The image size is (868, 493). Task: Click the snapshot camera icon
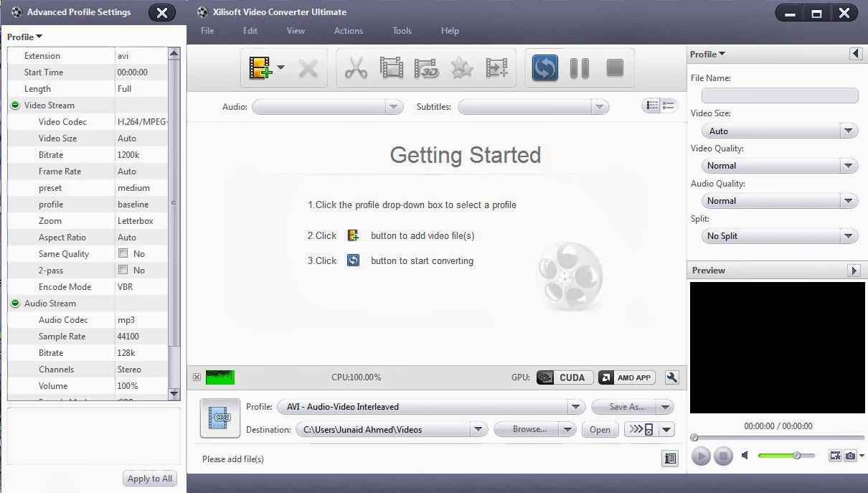point(850,456)
